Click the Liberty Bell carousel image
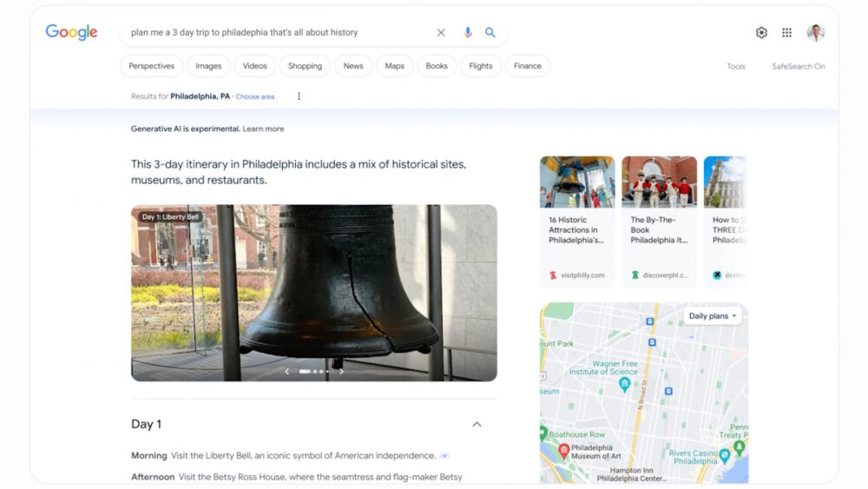Viewport: 868px width, 489px height. tap(314, 293)
